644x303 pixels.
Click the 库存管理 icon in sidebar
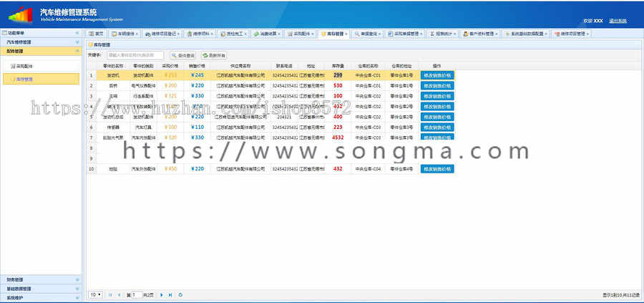pos(13,79)
